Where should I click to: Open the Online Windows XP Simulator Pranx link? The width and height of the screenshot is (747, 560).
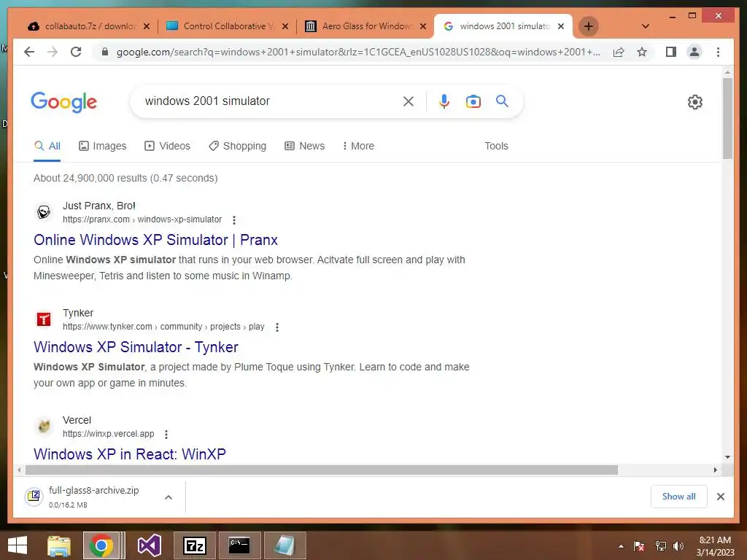[156, 240]
